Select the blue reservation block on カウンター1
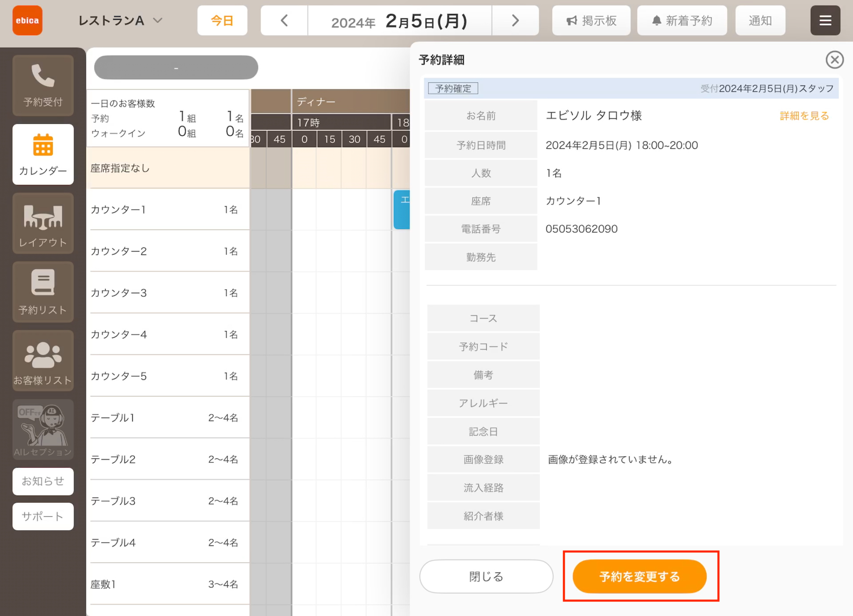Screen dimensions: 853x616 [x=402, y=209]
